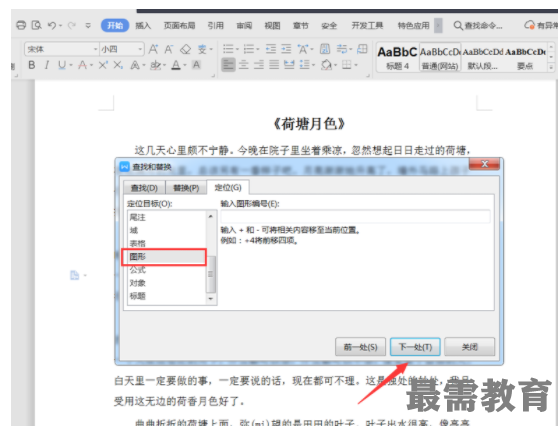Click the sort icon
Viewport: 558px width, 435px height.
(325, 49)
